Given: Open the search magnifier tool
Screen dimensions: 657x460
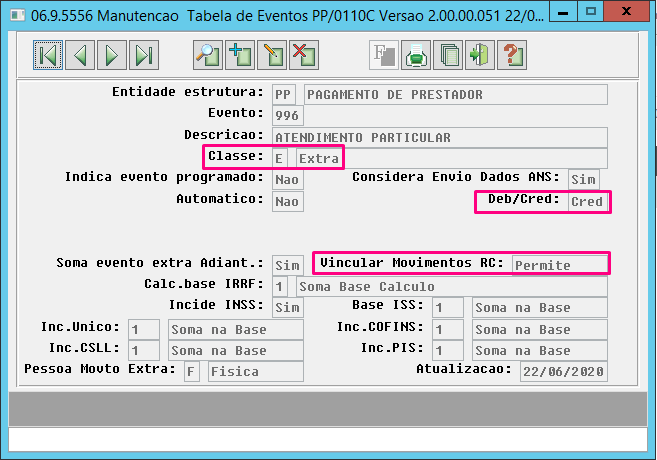Looking at the screenshot, I should click(x=208, y=55).
